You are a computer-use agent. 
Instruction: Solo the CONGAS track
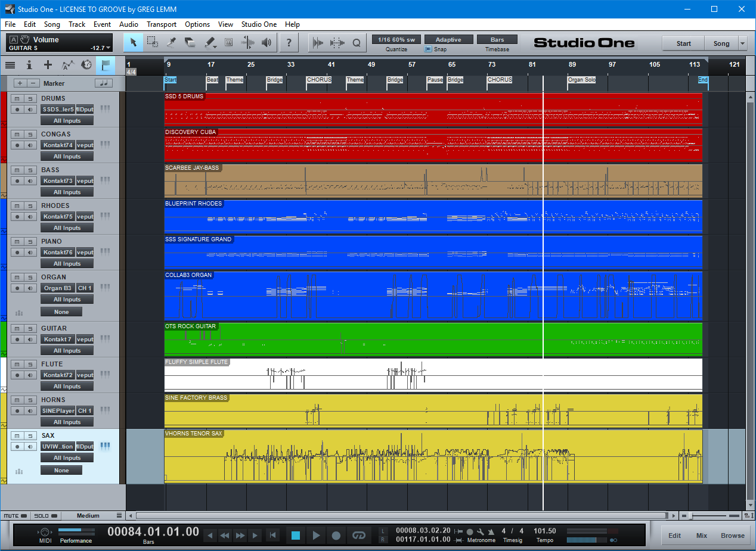click(30, 134)
